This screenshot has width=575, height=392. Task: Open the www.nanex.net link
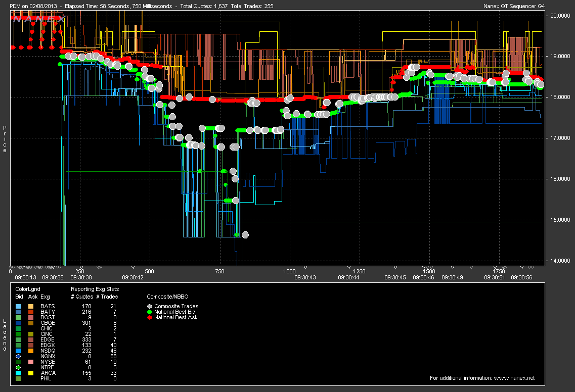tap(514, 378)
